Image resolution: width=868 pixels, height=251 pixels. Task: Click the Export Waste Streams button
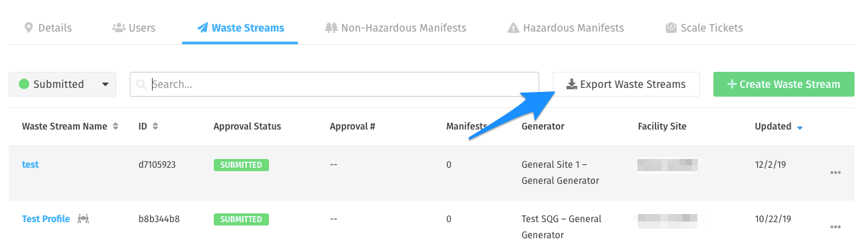pyautogui.click(x=626, y=85)
